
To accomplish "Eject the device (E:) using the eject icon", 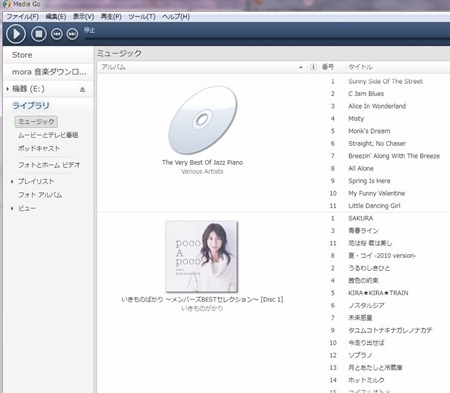I will [x=82, y=89].
